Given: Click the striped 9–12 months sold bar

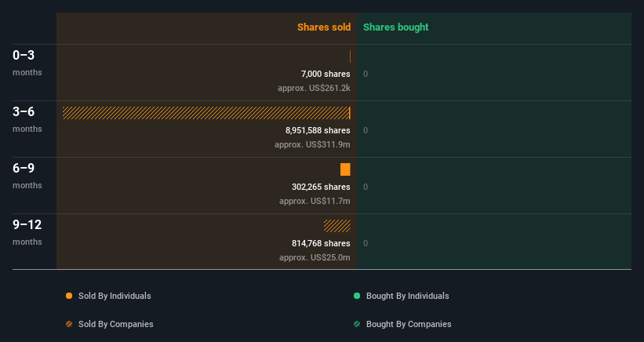Looking at the screenshot, I should pyautogui.click(x=337, y=226).
